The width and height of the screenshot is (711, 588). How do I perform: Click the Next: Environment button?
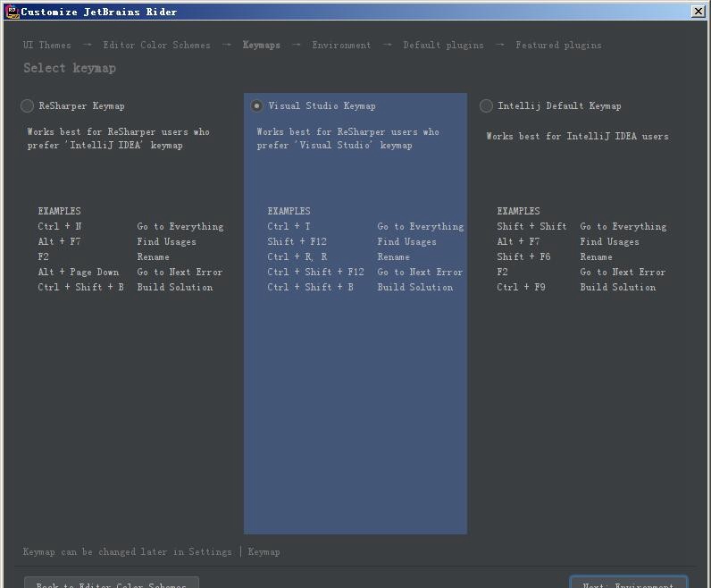629,583
